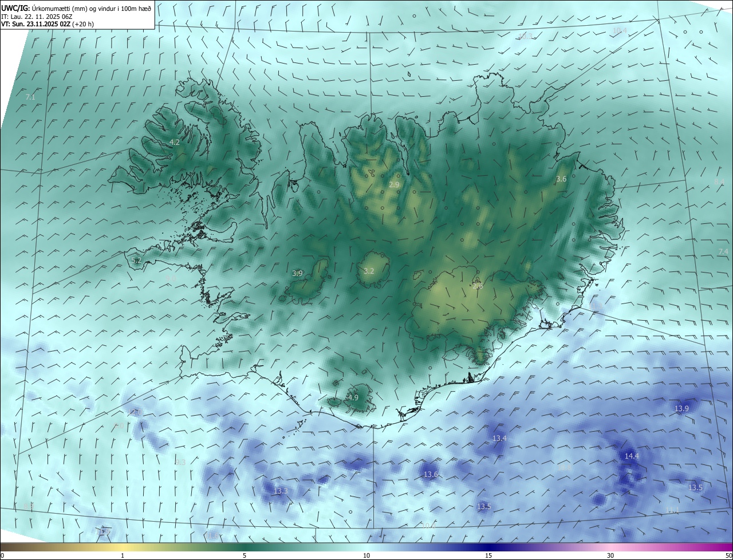Click the '50' tick on the color scale

(728, 555)
